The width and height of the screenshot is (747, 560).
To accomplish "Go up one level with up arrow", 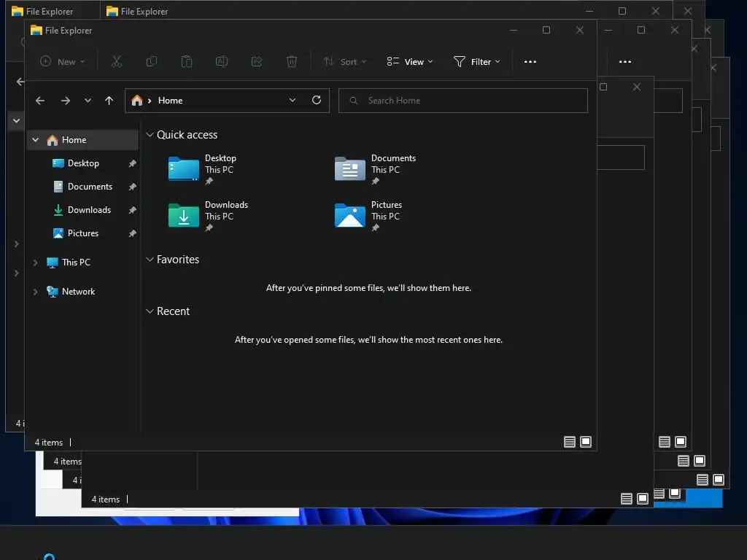I will coord(109,101).
